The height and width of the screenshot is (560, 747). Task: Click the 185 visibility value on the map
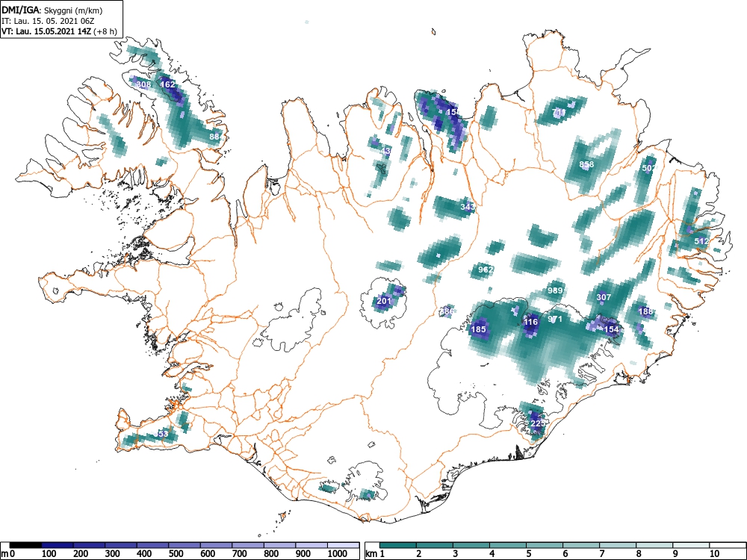(x=478, y=329)
